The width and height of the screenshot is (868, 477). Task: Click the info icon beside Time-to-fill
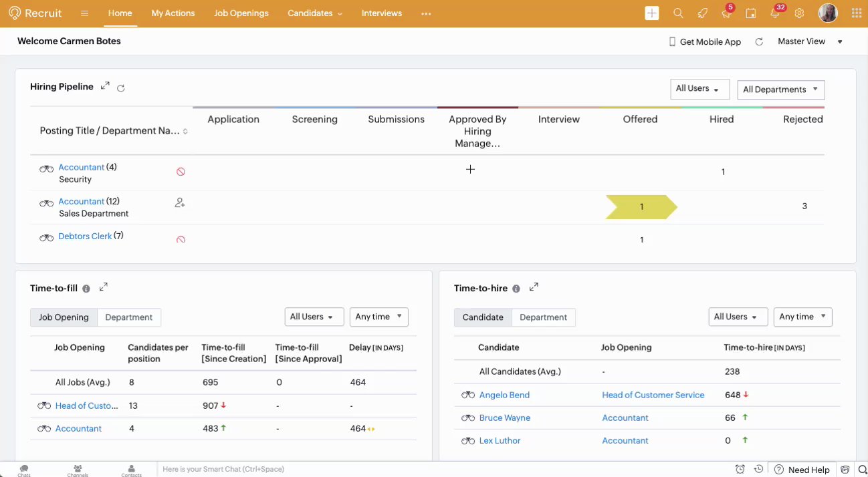click(x=86, y=289)
